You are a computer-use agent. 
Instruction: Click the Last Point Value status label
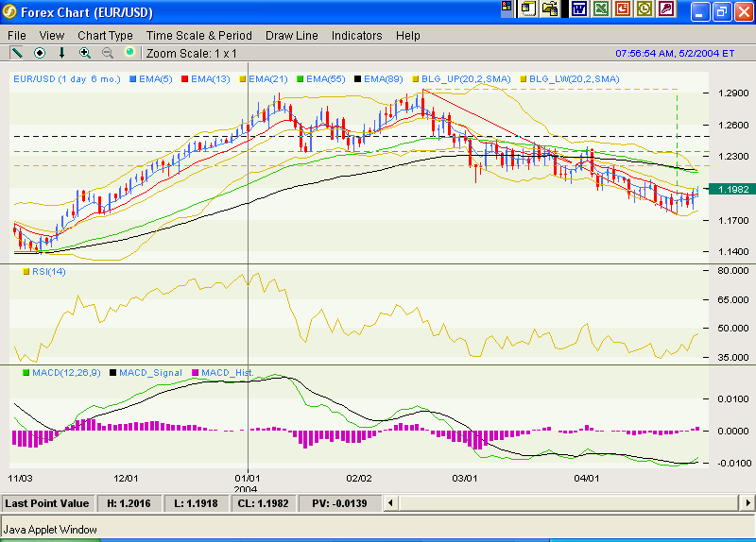coord(47,503)
